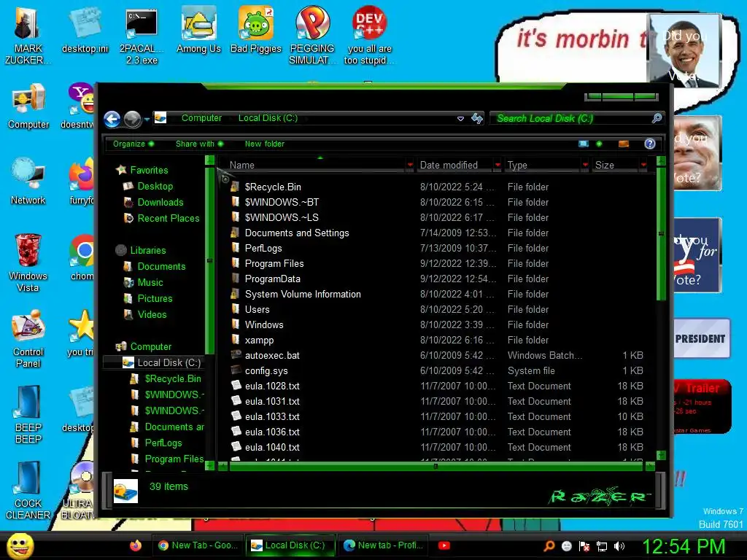747x560 pixels.
Task: Open the Windows Vista recycle bin icon
Action: tap(28, 262)
